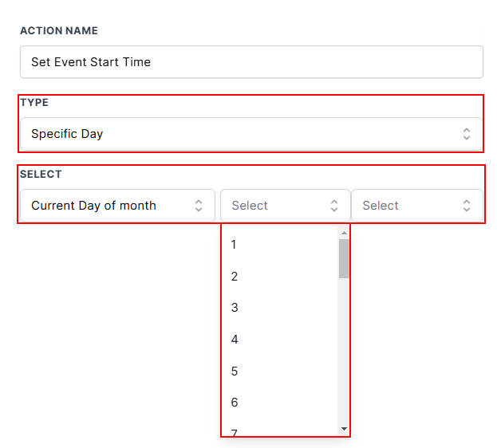The height and width of the screenshot is (448, 497).
Task: Choose the partially visible option 7
Action: [x=235, y=432]
